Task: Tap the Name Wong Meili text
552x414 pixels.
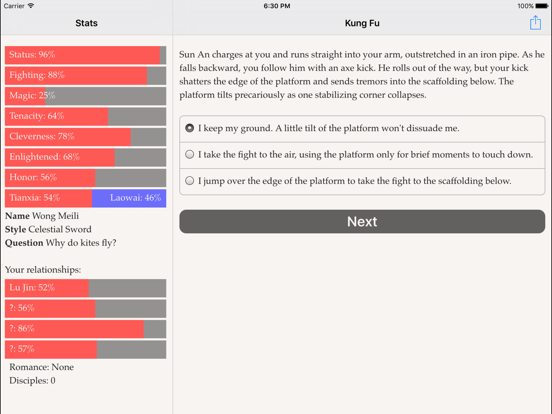Action: (x=42, y=216)
